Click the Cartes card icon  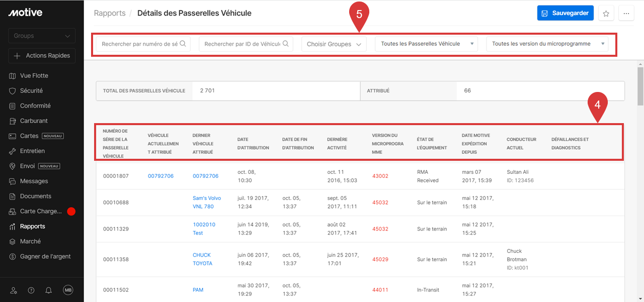pyautogui.click(x=13, y=136)
